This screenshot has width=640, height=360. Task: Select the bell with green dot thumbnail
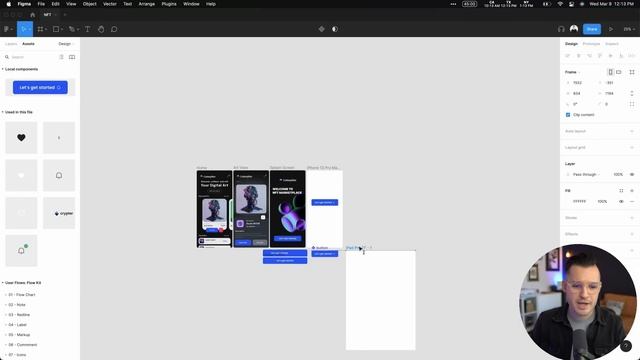tap(21, 251)
